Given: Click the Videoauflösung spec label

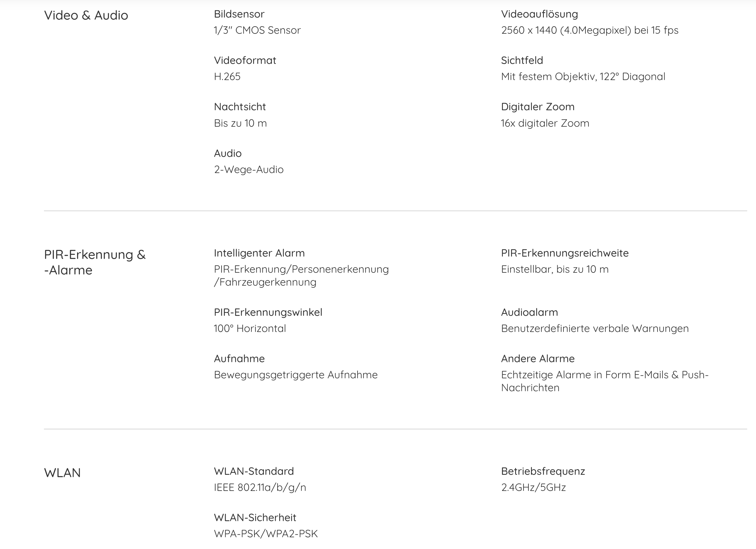Looking at the screenshot, I should click(x=539, y=14).
